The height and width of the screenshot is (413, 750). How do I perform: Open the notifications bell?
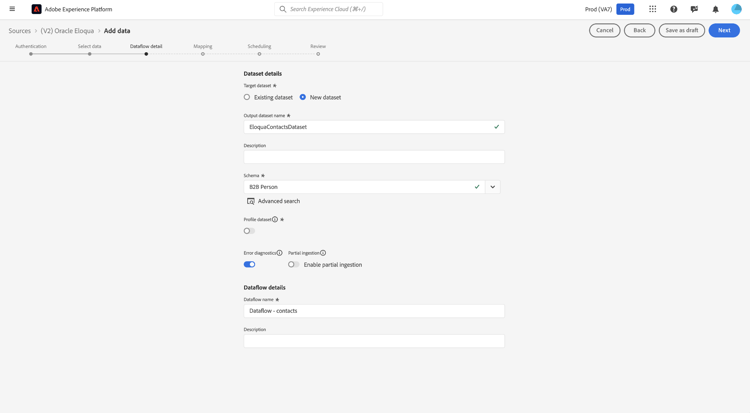(x=715, y=9)
